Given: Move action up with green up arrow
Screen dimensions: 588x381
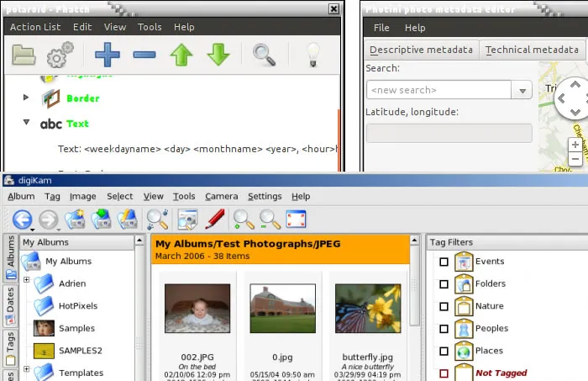Looking at the screenshot, I should coord(181,56).
